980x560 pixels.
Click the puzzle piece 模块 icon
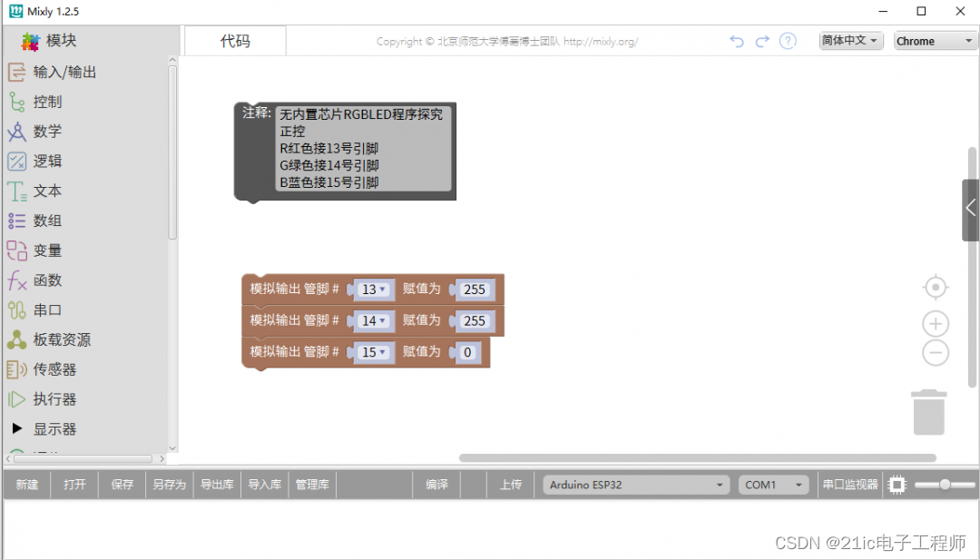coord(30,41)
